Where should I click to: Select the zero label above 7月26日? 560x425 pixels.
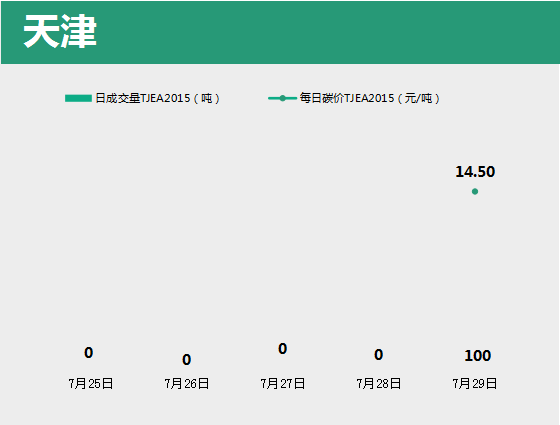(186, 360)
